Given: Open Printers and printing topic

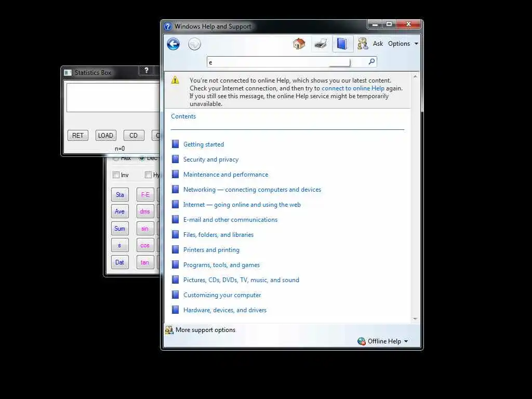Looking at the screenshot, I should click(211, 250).
